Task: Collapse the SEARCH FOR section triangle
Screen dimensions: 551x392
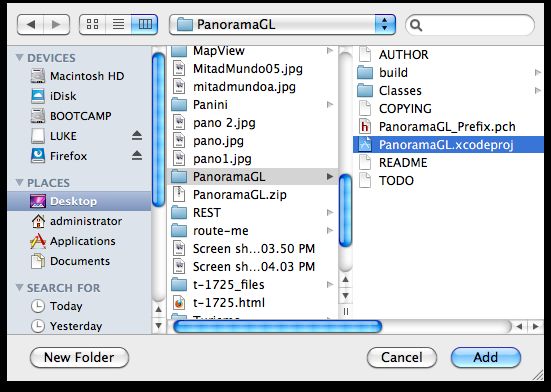Action: tap(20, 287)
